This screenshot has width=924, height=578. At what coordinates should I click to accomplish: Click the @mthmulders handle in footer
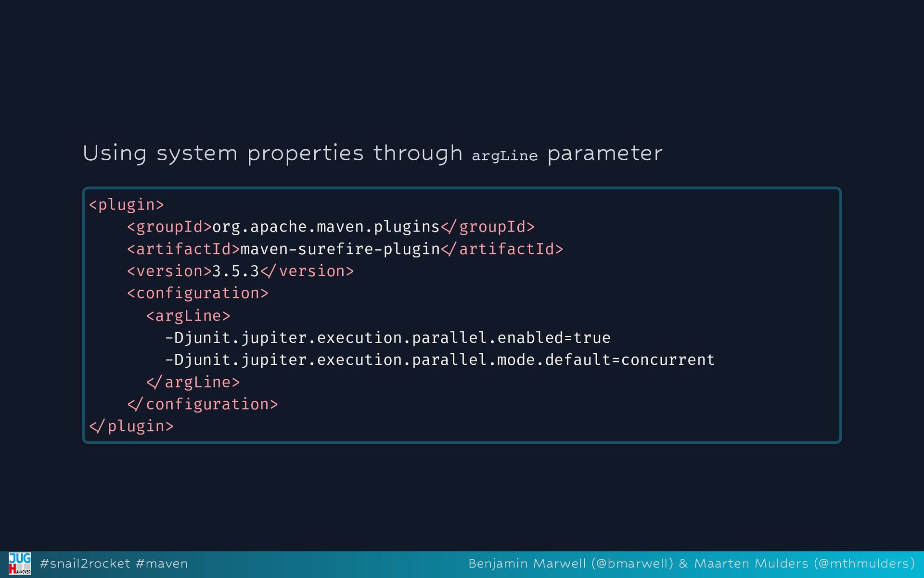coord(864,564)
